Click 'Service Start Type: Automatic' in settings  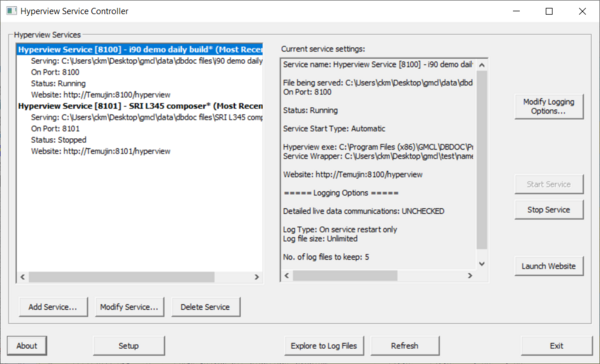click(x=334, y=129)
